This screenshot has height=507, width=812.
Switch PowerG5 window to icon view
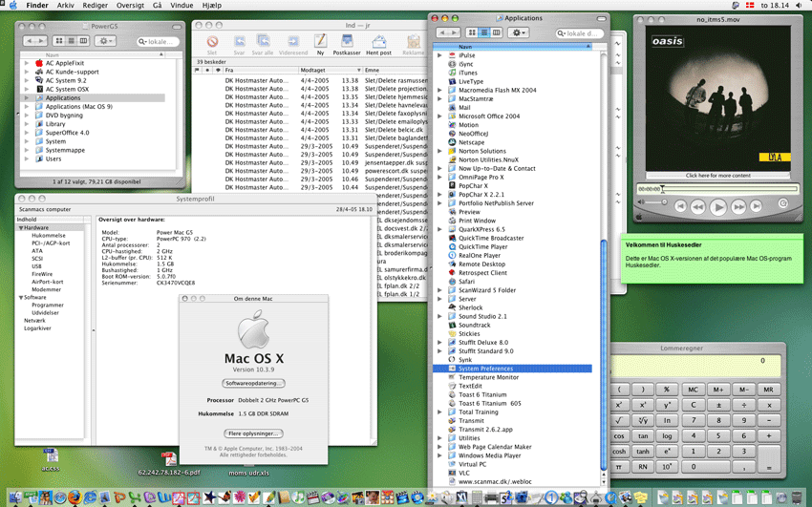tap(59, 41)
